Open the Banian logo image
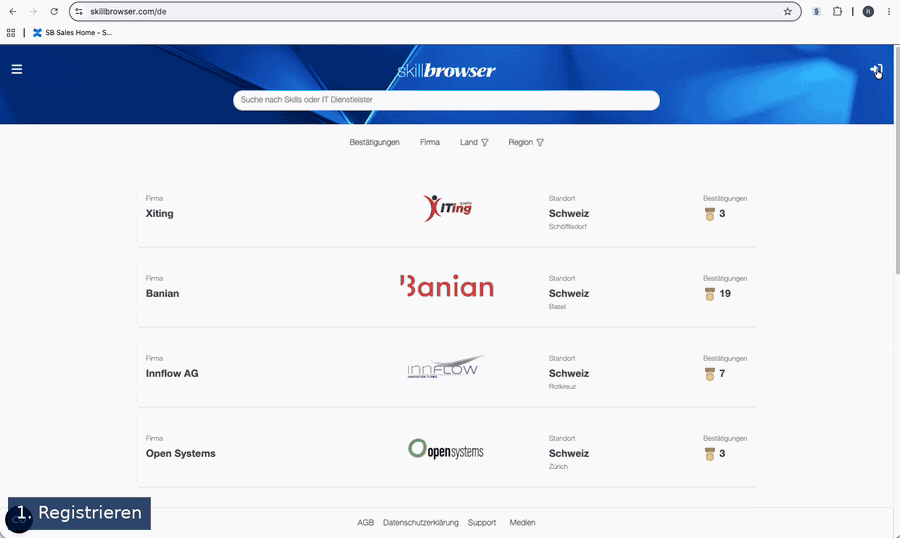The height and width of the screenshot is (538, 900). [x=447, y=286]
